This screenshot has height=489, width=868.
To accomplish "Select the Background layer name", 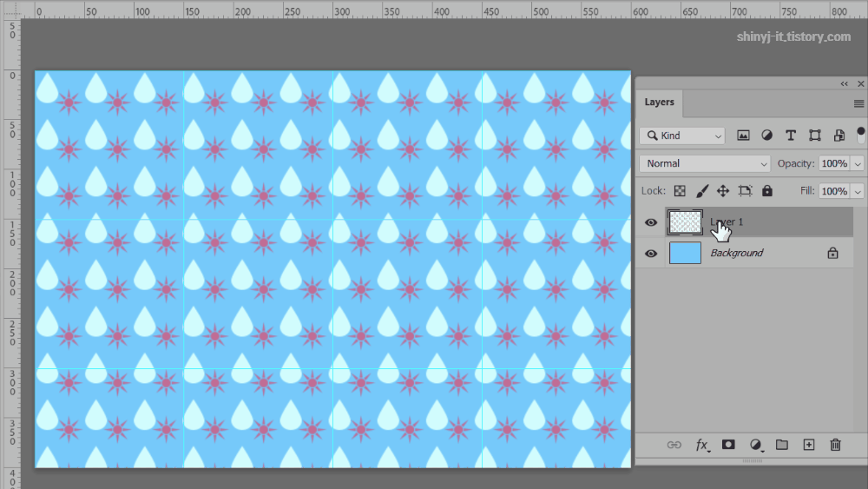I will pos(736,253).
